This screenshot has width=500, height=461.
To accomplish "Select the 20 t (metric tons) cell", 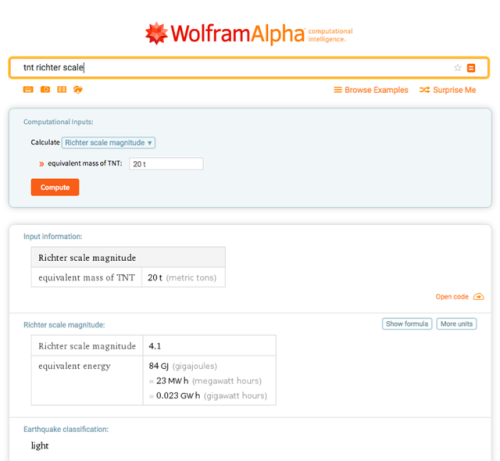I will [x=182, y=277].
